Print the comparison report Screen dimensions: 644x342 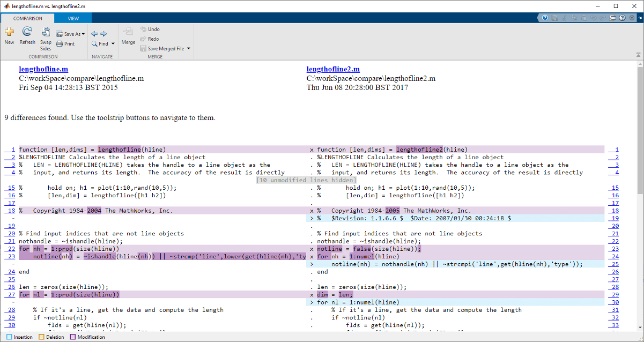click(65, 43)
